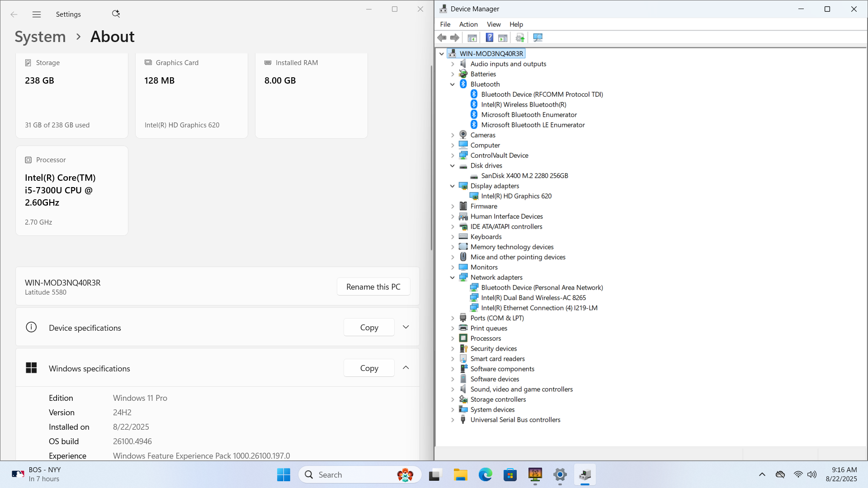Select Intel(R) Dual Band Wireless-AC 8265 adapter
Screen dimensions: 868x488
pyautogui.click(x=533, y=298)
